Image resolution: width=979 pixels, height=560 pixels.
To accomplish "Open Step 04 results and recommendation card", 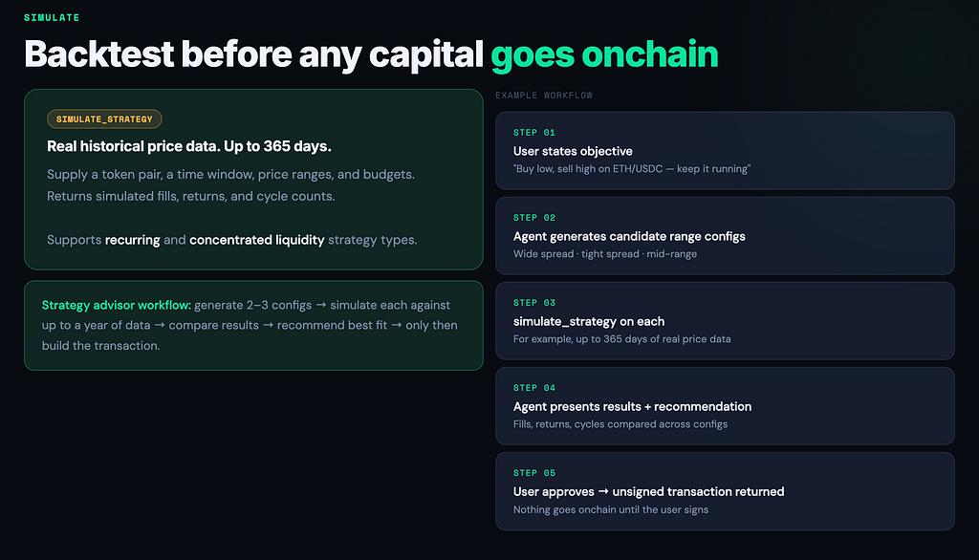I will pos(725,406).
